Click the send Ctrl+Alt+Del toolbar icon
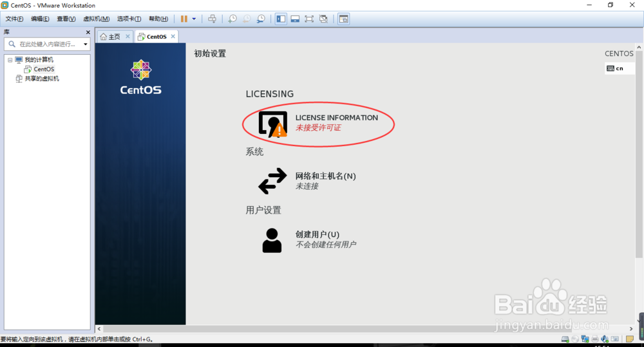644x347 pixels. click(x=213, y=19)
